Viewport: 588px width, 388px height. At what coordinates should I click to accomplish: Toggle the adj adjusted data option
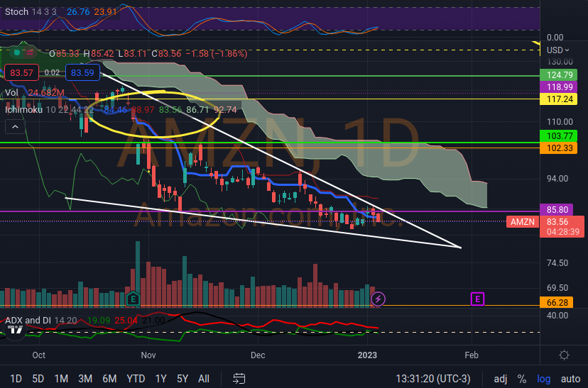(500, 379)
